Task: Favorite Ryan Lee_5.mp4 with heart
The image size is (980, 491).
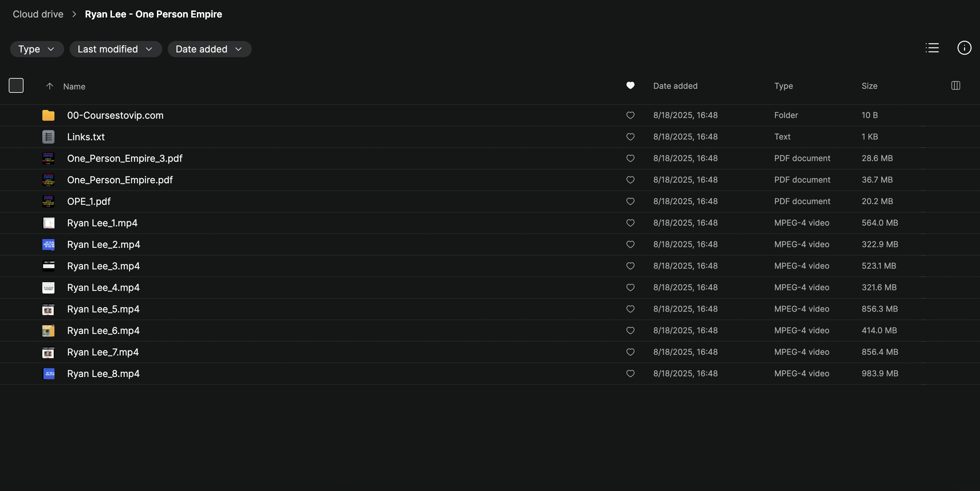Action: click(x=630, y=309)
